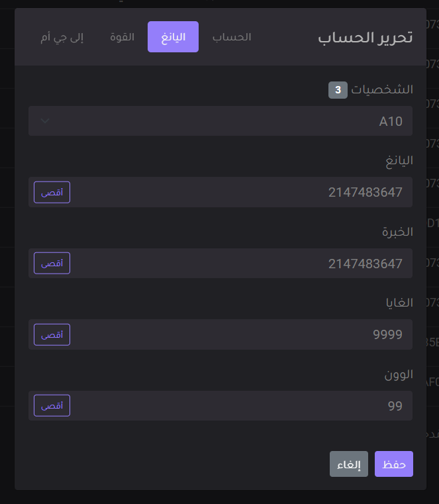
Task: Save changes with the حفظ button
Action: (x=394, y=464)
